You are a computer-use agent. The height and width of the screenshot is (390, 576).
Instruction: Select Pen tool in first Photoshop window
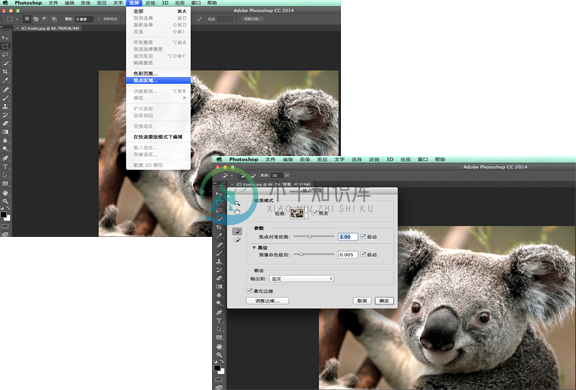pos(5,158)
